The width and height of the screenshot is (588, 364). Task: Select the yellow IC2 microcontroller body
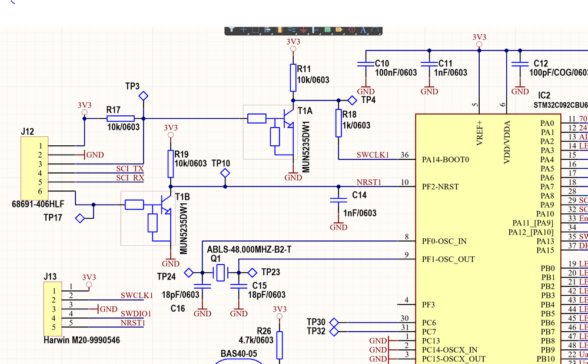(x=489, y=239)
